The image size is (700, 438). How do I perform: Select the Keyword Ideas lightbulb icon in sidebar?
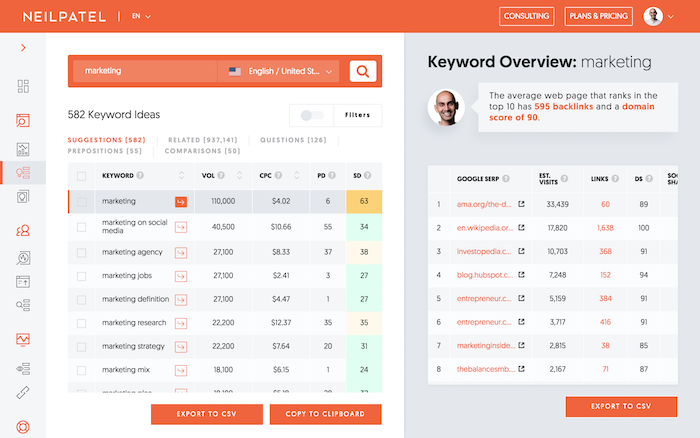coord(23,172)
